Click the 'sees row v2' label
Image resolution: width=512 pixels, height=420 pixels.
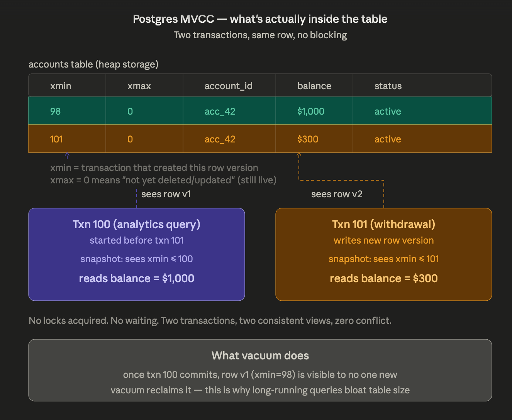pyautogui.click(x=337, y=194)
